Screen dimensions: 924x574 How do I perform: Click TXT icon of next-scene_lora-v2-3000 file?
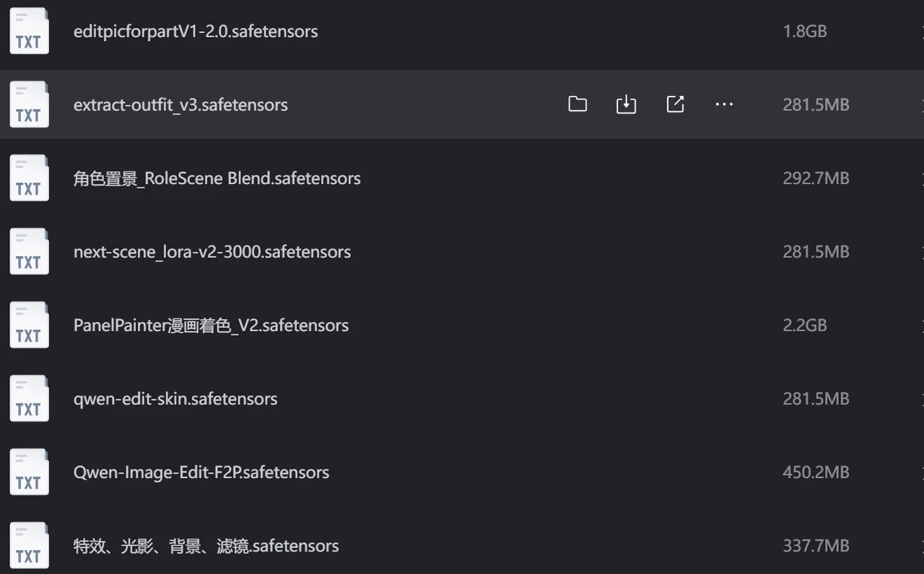tap(29, 252)
